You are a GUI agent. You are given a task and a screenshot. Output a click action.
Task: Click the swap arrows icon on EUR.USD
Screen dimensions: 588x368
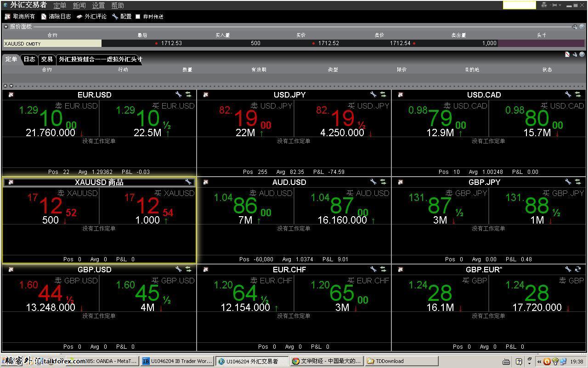click(188, 94)
